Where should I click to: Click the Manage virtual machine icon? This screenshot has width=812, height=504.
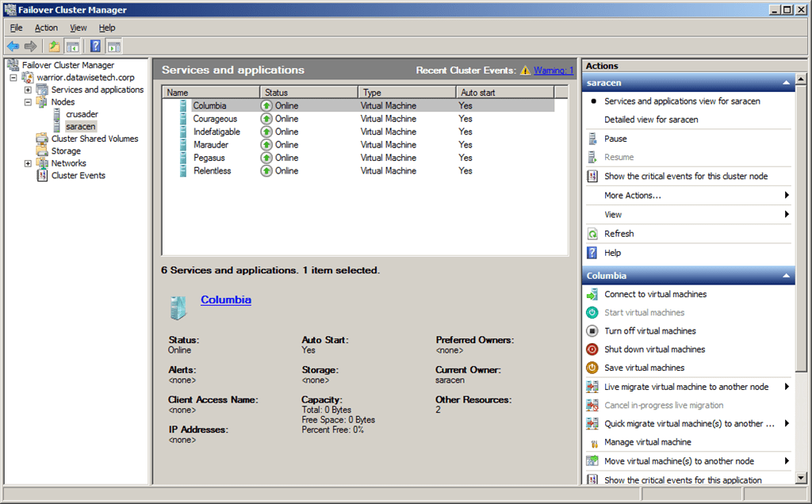pos(593,443)
